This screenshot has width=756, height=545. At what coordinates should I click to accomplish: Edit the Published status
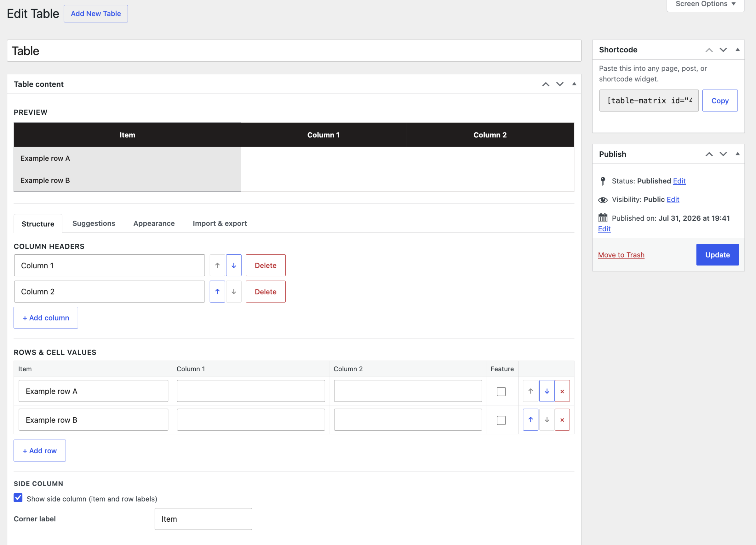(679, 181)
